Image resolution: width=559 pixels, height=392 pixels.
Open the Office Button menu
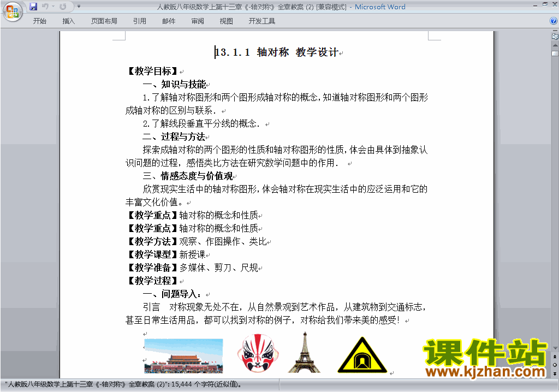[13, 11]
